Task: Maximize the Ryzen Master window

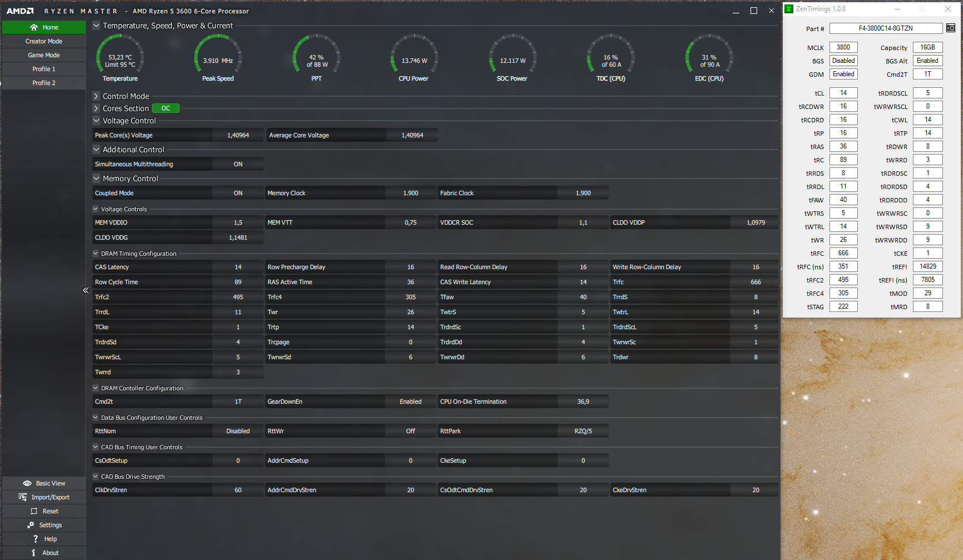Action: pos(754,11)
